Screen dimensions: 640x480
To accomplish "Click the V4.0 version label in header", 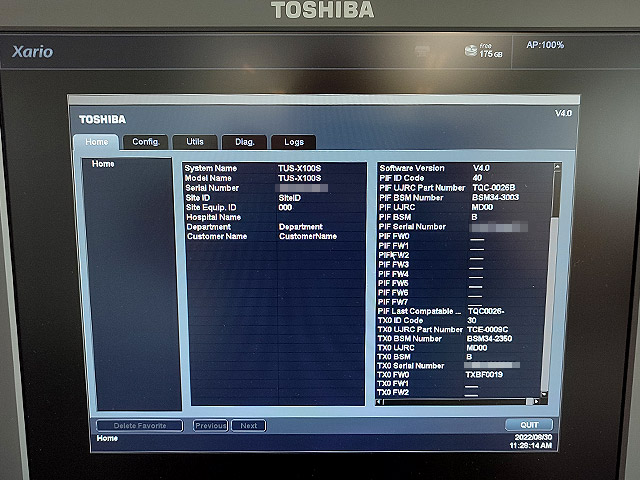I will click(x=563, y=113).
